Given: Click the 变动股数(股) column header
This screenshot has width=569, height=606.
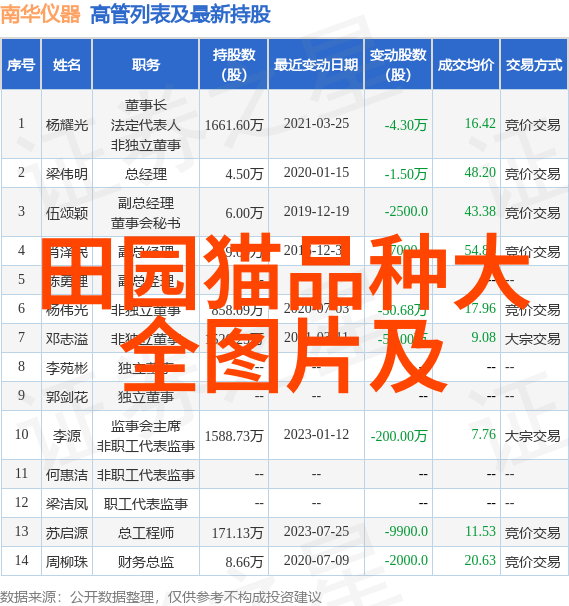Looking at the screenshot, I should 398,65.
